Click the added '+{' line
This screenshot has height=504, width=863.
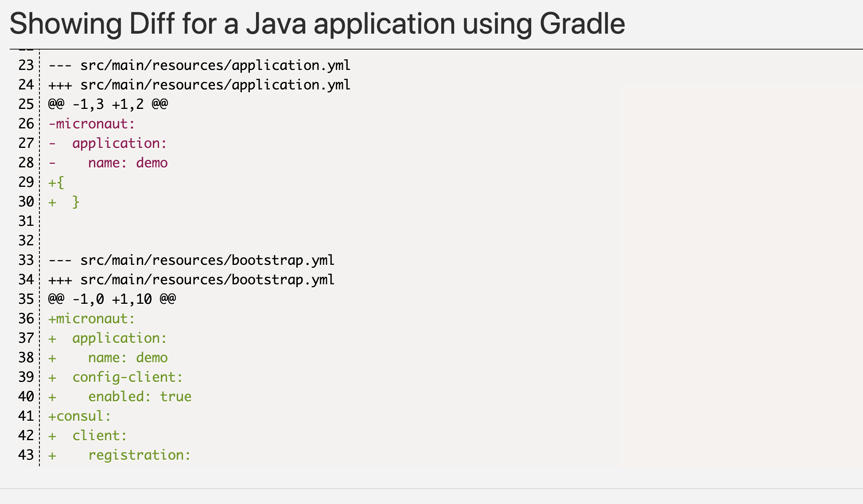56,182
